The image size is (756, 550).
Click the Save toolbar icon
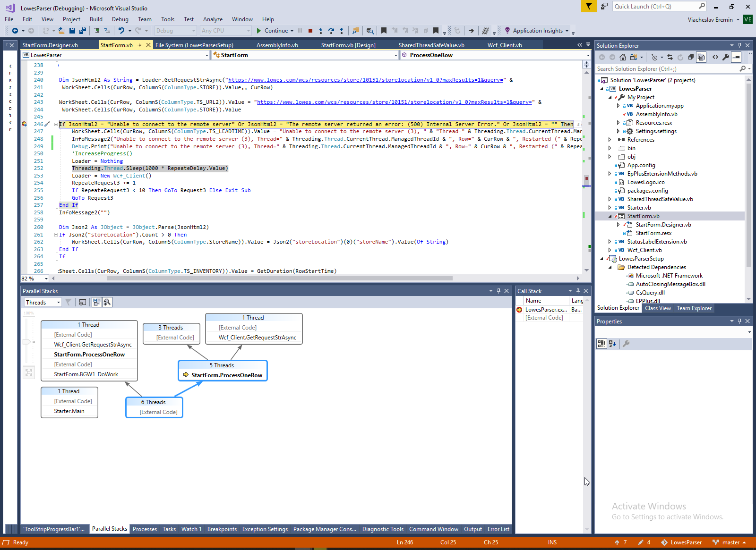click(x=72, y=31)
